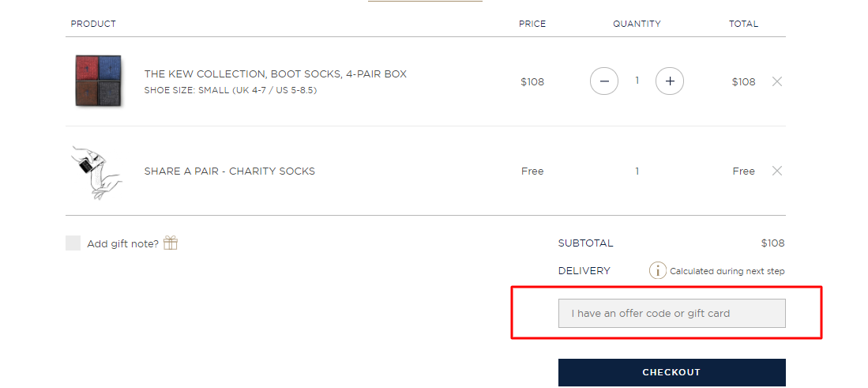Proceed with the Checkout button
Viewport: 868px width, 388px height.
(671, 372)
